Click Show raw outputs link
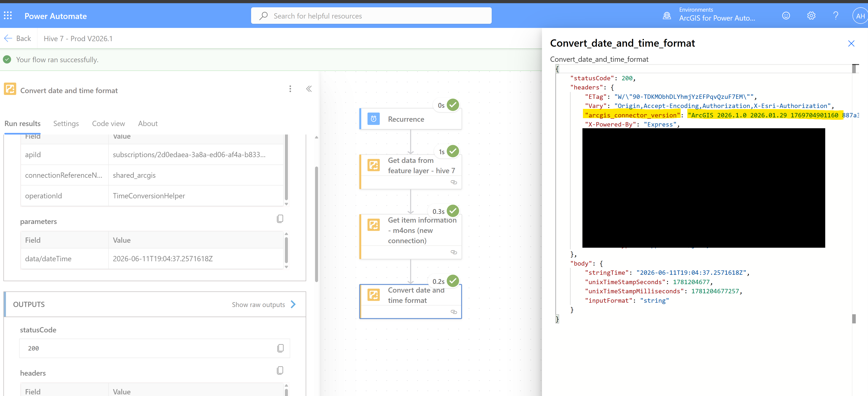Image resolution: width=868 pixels, height=396 pixels. [258, 304]
